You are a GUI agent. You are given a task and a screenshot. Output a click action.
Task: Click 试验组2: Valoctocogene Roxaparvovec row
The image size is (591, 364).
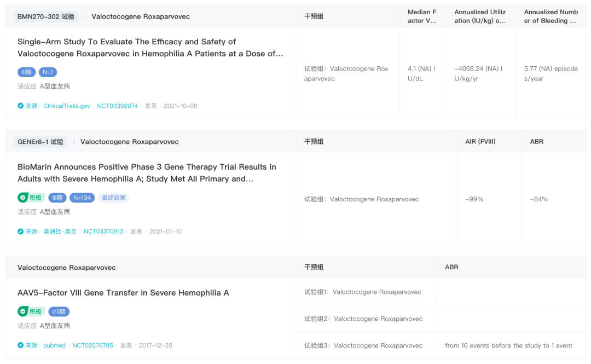pos(363,319)
